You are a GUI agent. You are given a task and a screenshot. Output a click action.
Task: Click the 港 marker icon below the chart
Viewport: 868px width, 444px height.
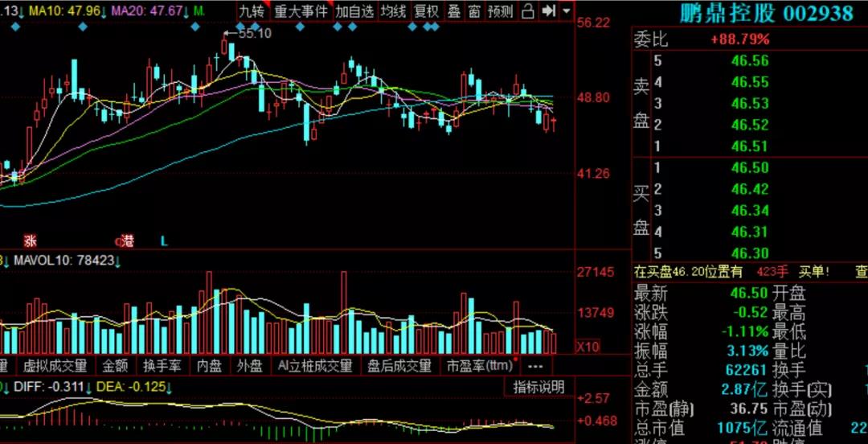pos(127,241)
